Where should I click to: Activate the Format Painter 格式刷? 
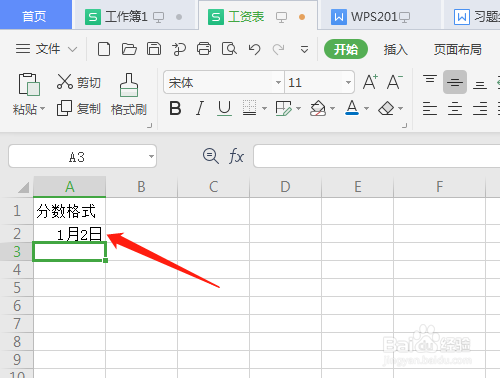[129, 94]
